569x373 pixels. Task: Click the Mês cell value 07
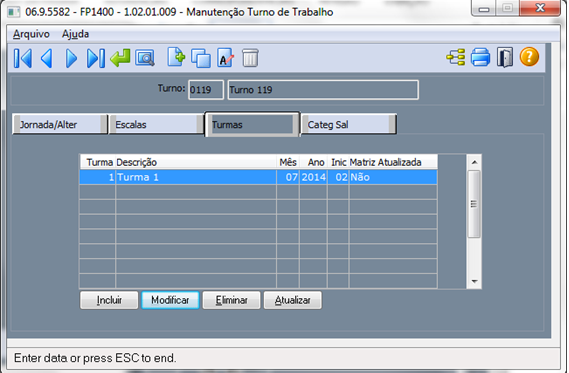click(x=288, y=177)
